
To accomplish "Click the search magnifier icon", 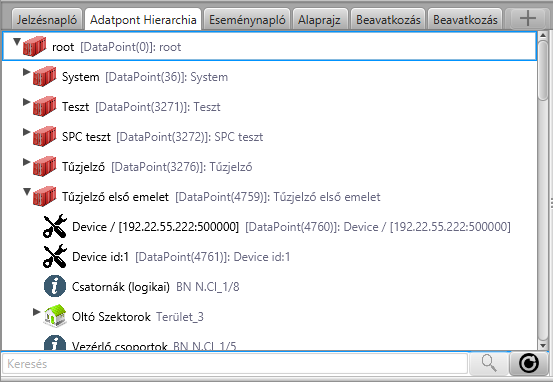I will [x=489, y=363].
